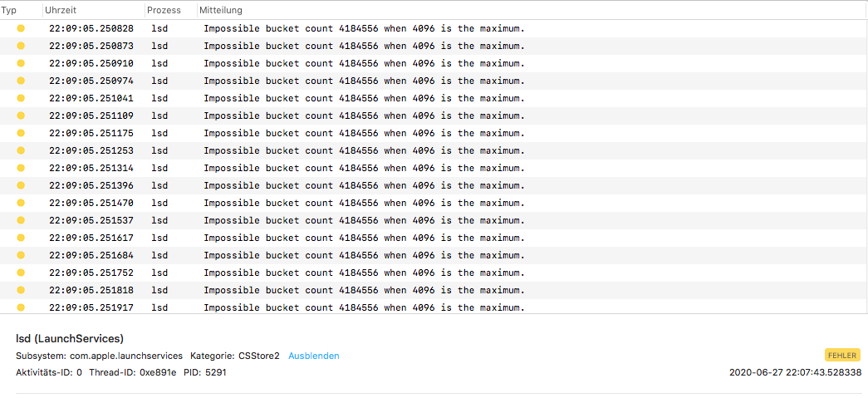Click lsd process in row 22:09:05.250828
Viewport: 868px width, 398px height.
point(159,28)
